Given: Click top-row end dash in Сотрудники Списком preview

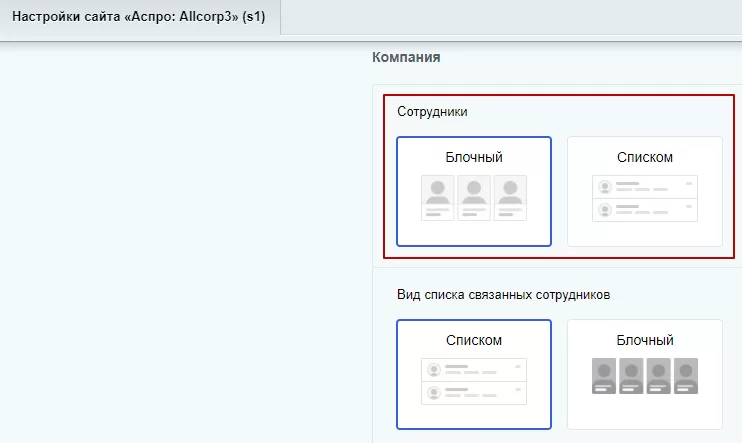Looking at the screenshot, I should (689, 184).
